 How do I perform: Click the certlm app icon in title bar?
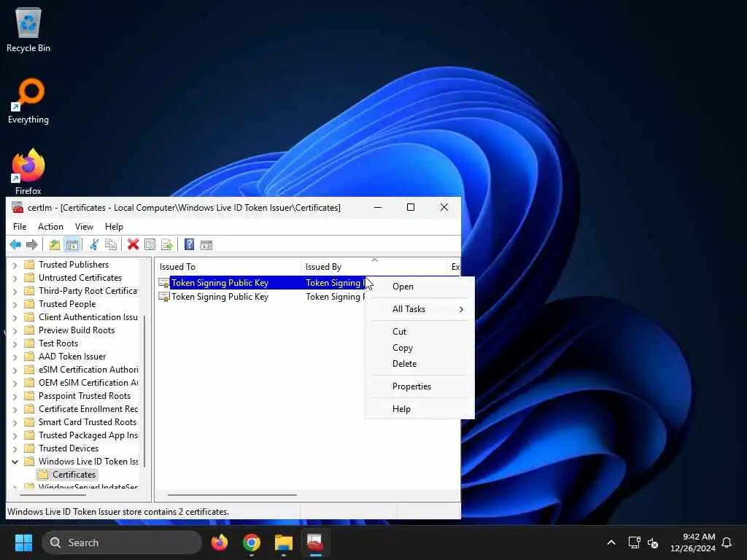(18, 208)
